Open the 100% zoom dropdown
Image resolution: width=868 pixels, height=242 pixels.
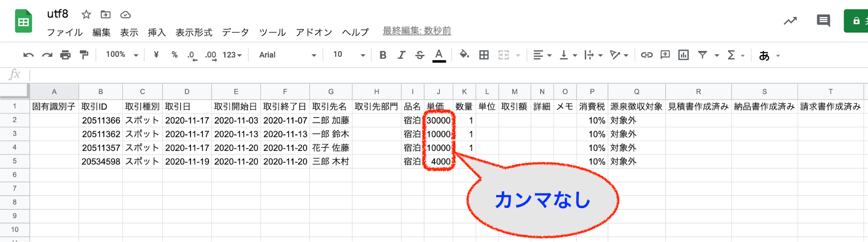click(x=122, y=55)
